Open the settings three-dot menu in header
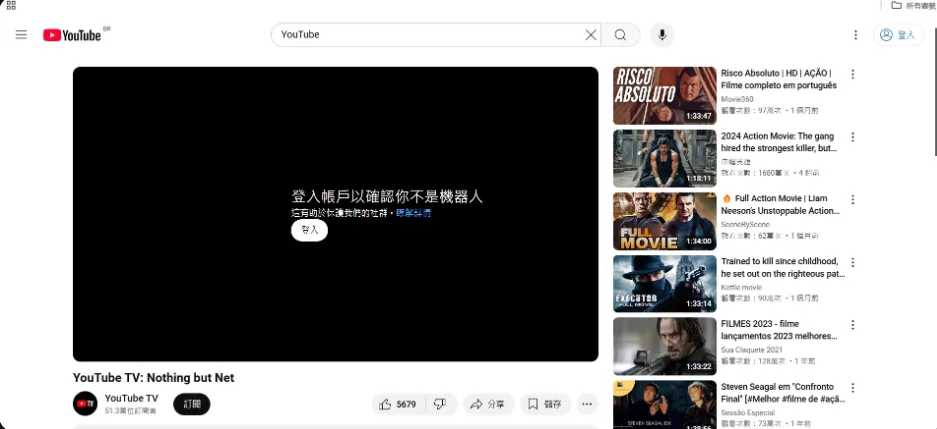 (855, 35)
